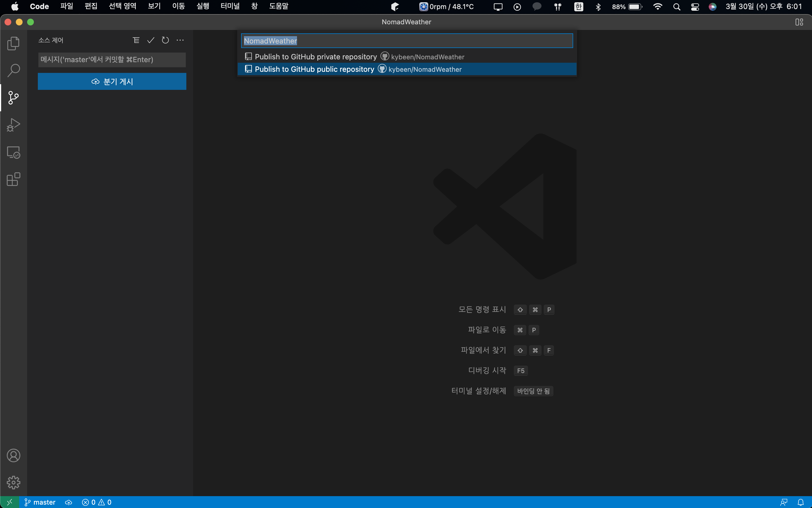
Task: Open the Extensions view
Action: [14, 179]
